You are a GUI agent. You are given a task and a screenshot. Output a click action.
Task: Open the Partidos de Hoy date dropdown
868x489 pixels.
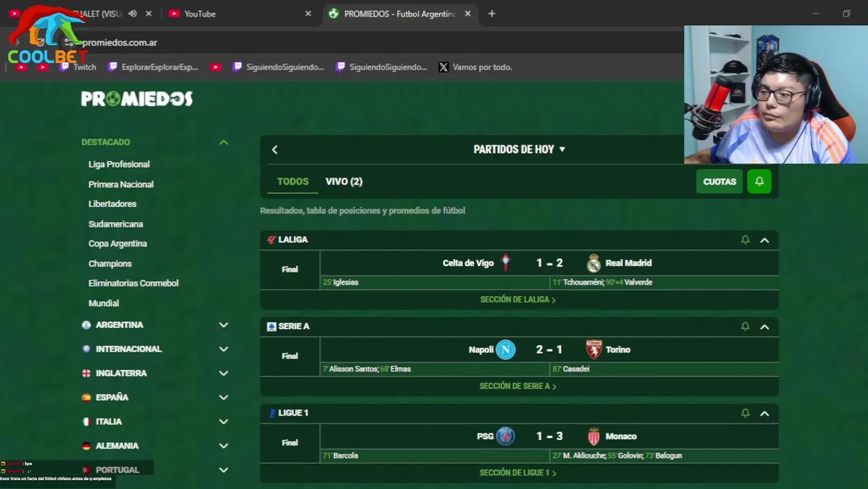[x=520, y=149]
